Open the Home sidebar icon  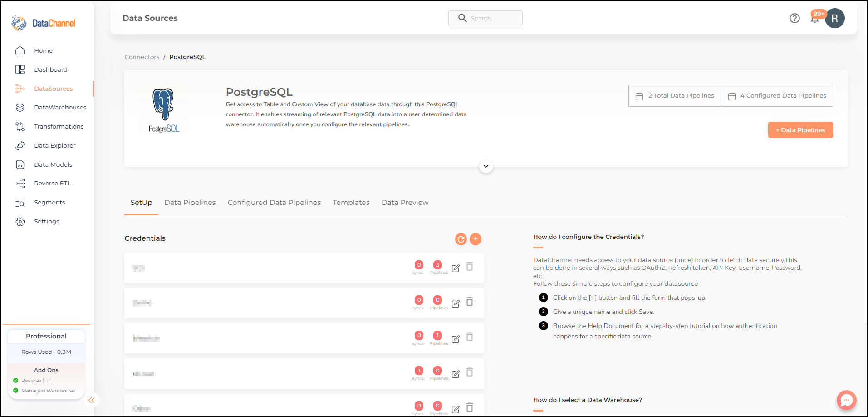[x=20, y=51]
